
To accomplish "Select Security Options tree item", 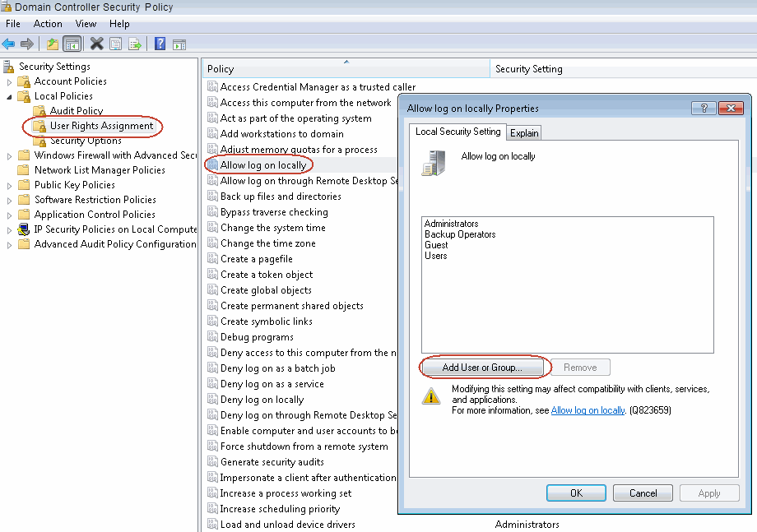I will [86, 141].
